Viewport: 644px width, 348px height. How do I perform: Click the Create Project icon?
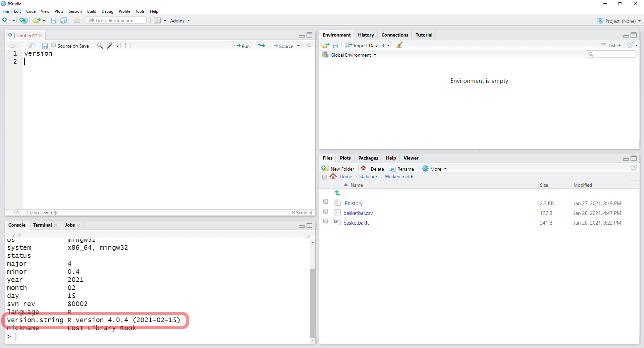pos(23,20)
